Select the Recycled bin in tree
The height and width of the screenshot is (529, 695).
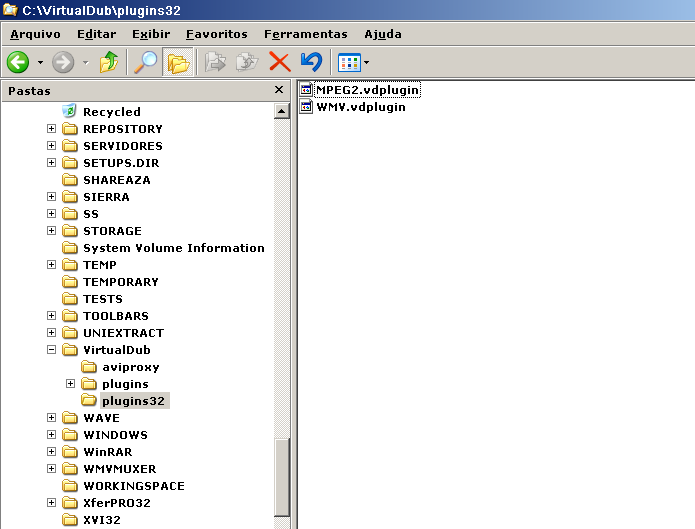click(x=112, y=112)
